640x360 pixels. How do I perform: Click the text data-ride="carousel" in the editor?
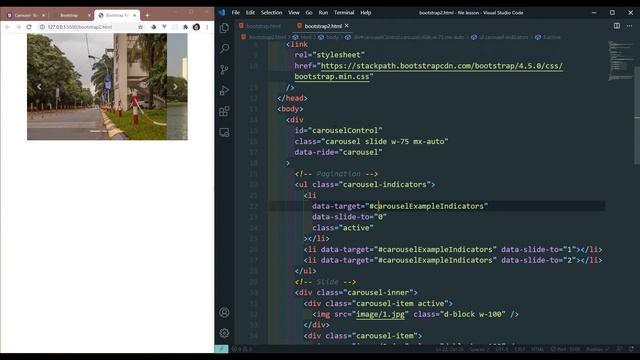coord(338,152)
